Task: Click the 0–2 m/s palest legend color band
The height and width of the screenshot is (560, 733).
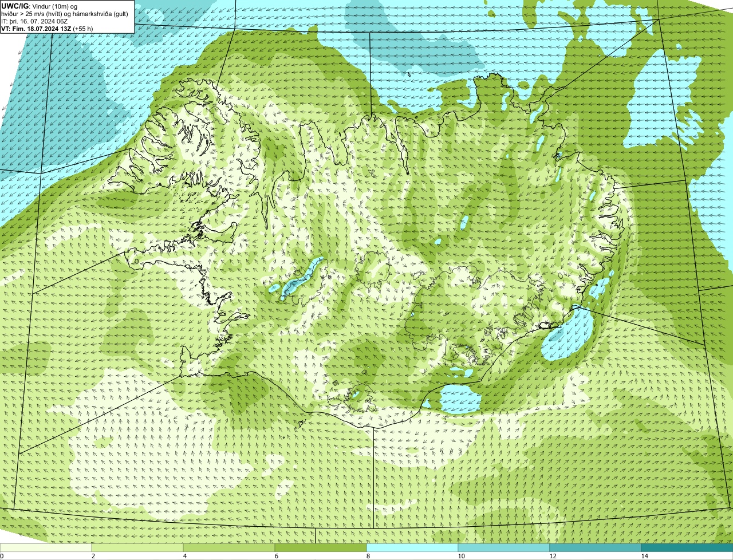Action: coord(46,547)
